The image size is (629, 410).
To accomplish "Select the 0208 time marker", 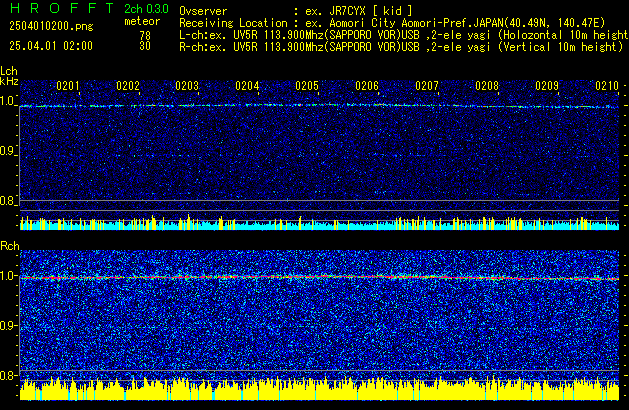I will pyautogui.click(x=487, y=86).
